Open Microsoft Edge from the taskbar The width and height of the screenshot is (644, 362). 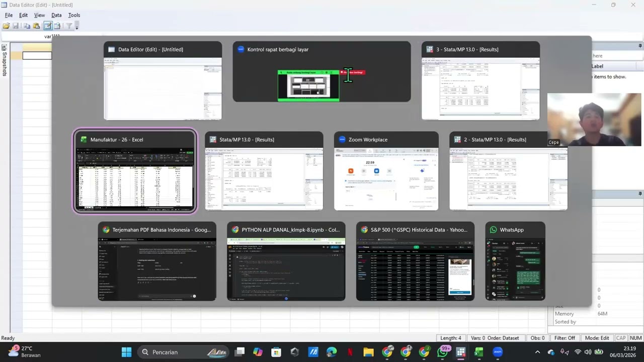tap(332, 352)
